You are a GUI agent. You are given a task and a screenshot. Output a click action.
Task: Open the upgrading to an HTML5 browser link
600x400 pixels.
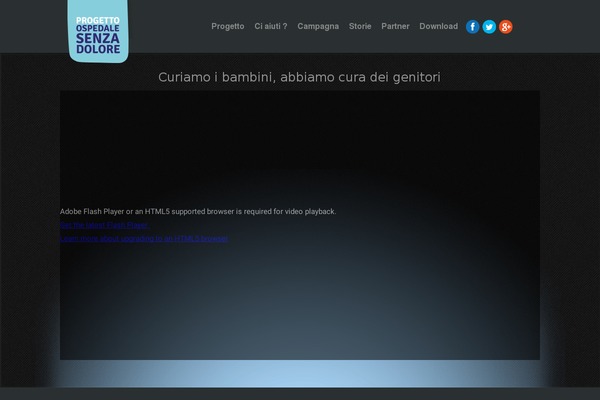(144, 238)
